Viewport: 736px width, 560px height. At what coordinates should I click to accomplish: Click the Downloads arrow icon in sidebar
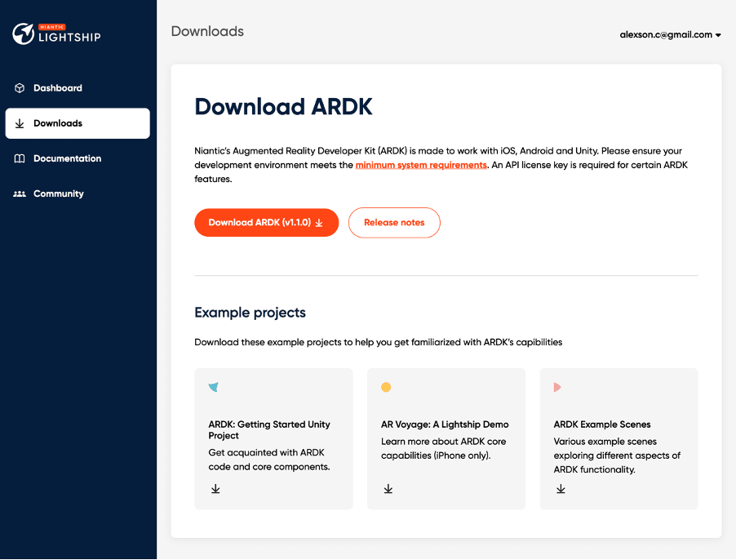[20, 123]
